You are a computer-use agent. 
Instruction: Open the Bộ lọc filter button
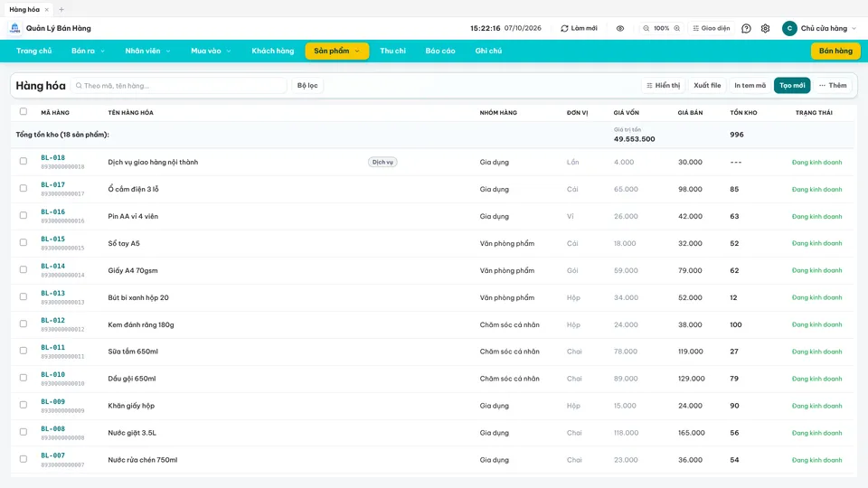307,86
